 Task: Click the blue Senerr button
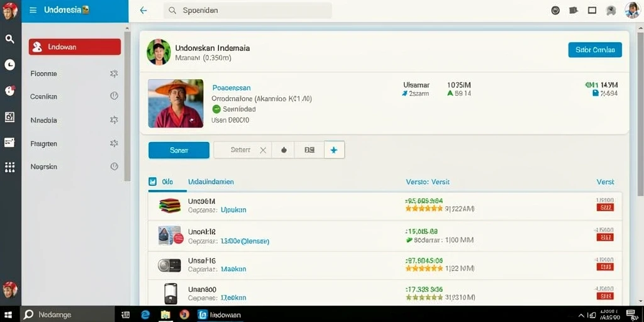click(179, 150)
